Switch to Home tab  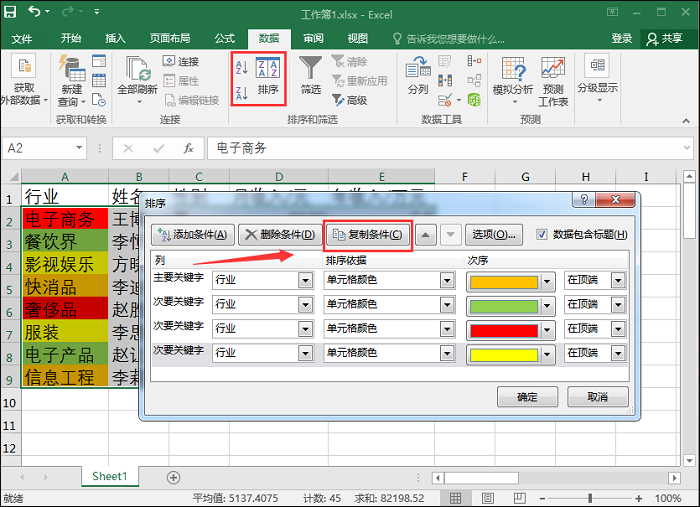click(x=71, y=39)
